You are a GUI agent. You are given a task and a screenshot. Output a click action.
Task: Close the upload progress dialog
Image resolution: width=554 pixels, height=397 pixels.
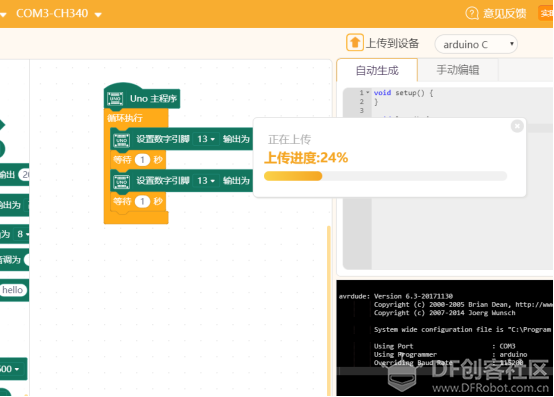click(517, 126)
